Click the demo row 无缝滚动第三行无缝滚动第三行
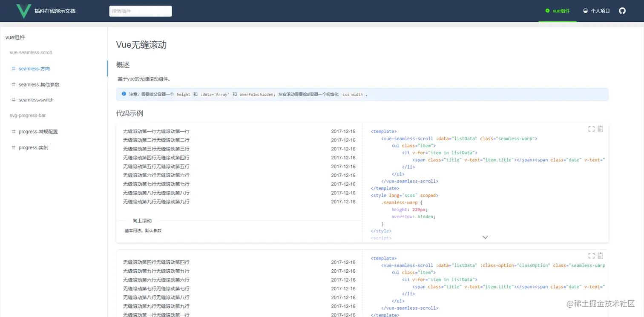644x317 pixels. pyautogui.click(x=156, y=149)
